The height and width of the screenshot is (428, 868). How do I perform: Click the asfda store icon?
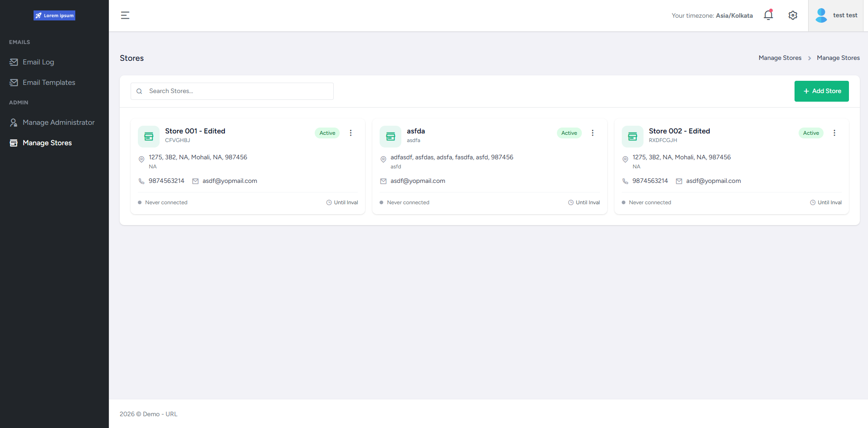pos(390,137)
